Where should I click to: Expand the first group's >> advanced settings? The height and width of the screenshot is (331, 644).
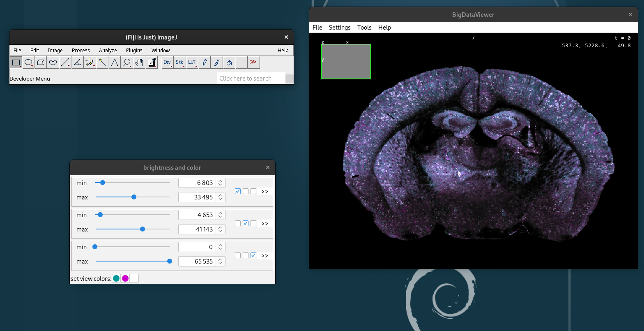coord(264,191)
